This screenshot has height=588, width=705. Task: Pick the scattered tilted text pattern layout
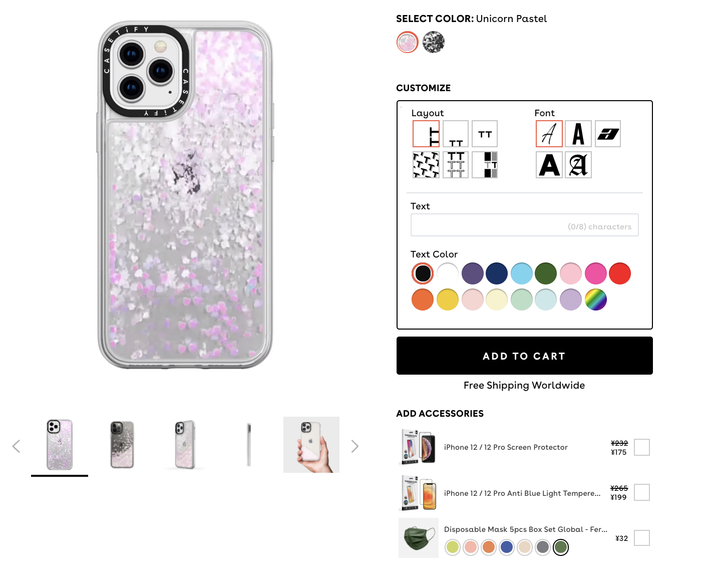click(426, 165)
